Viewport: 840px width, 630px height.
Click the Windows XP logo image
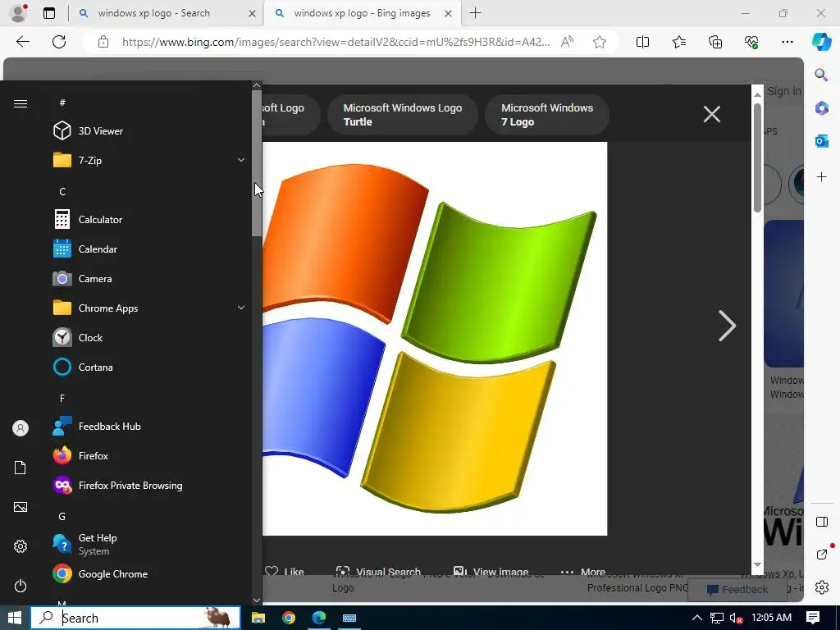435,339
